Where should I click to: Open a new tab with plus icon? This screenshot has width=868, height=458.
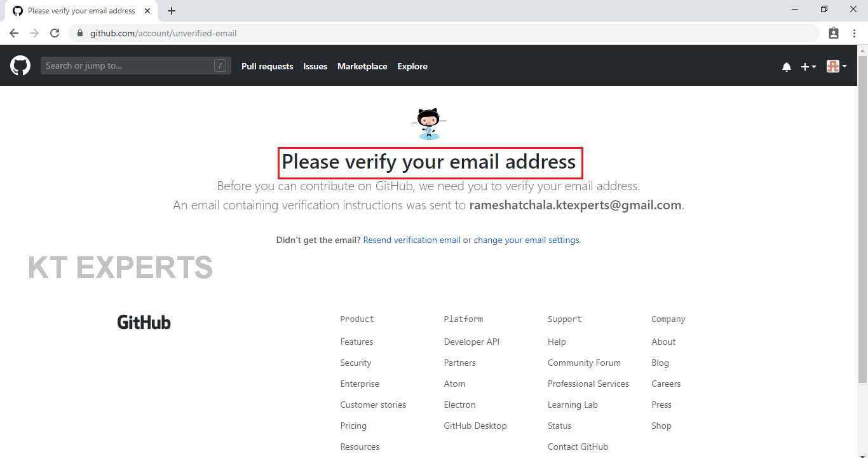(172, 11)
